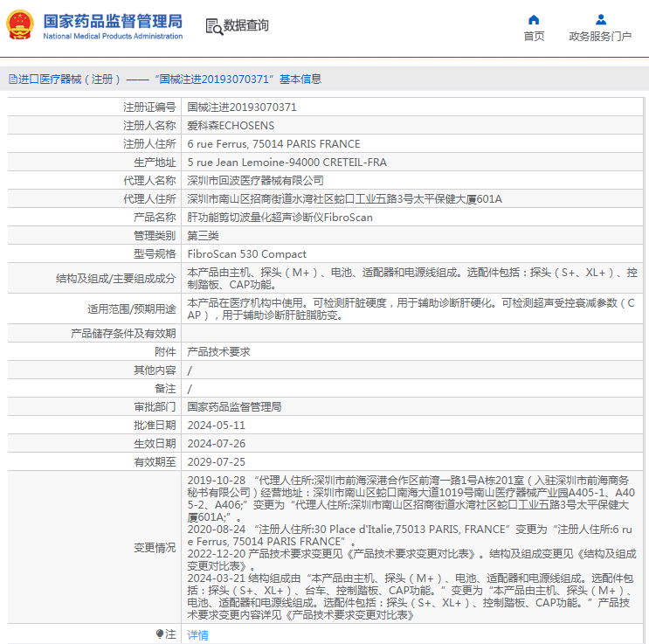Click the national emblem logo
Viewport: 649px width, 644px height.
pos(20,25)
